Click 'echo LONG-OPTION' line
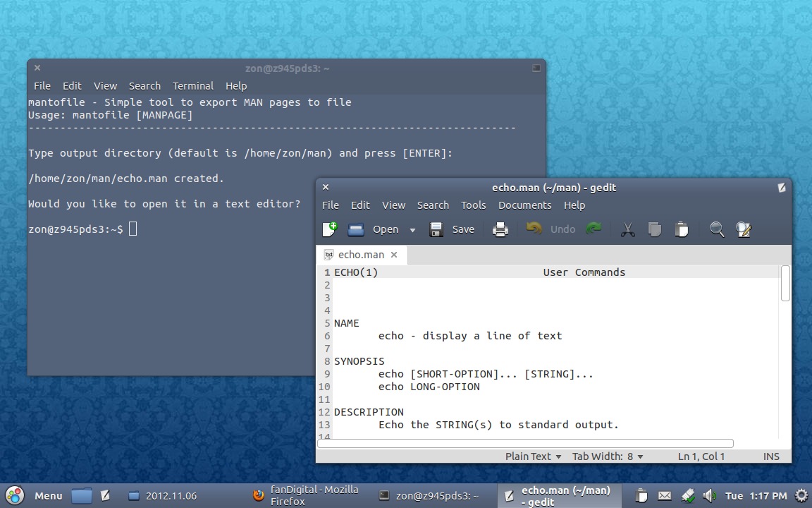812x508 pixels. coord(429,387)
